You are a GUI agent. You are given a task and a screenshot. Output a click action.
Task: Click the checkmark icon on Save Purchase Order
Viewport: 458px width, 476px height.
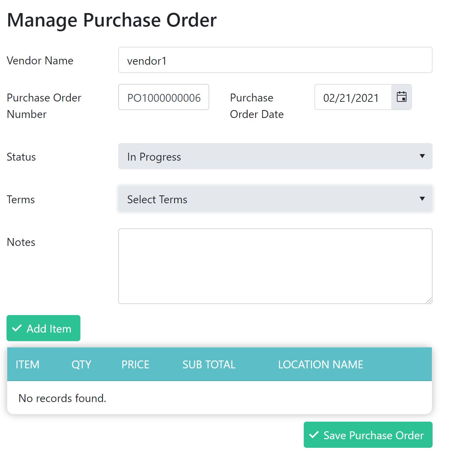pyautogui.click(x=314, y=435)
